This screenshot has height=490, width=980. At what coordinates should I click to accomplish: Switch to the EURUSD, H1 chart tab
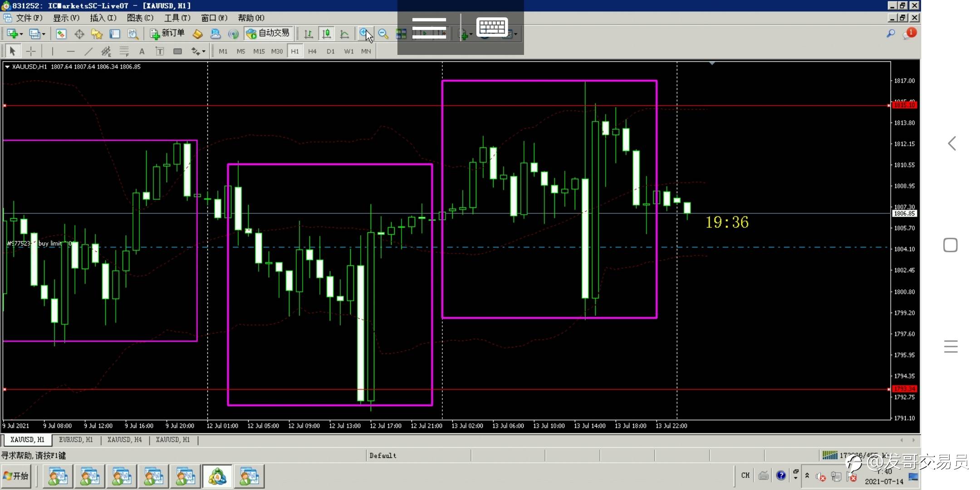pos(76,440)
